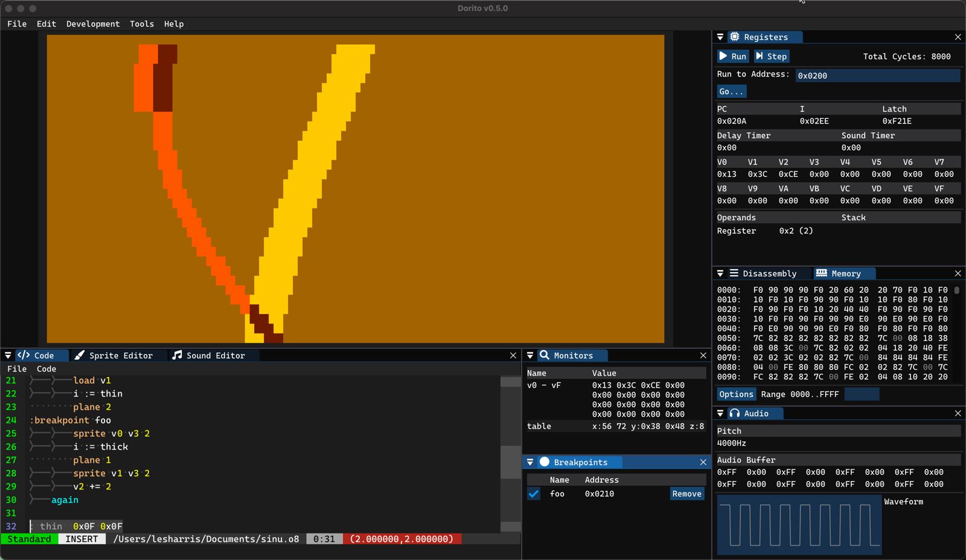The height and width of the screenshot is (560, 966).
Task: Collapse the Breakpoints panel with its chevron
Action: pyautogui.click(x=530, y=462)
